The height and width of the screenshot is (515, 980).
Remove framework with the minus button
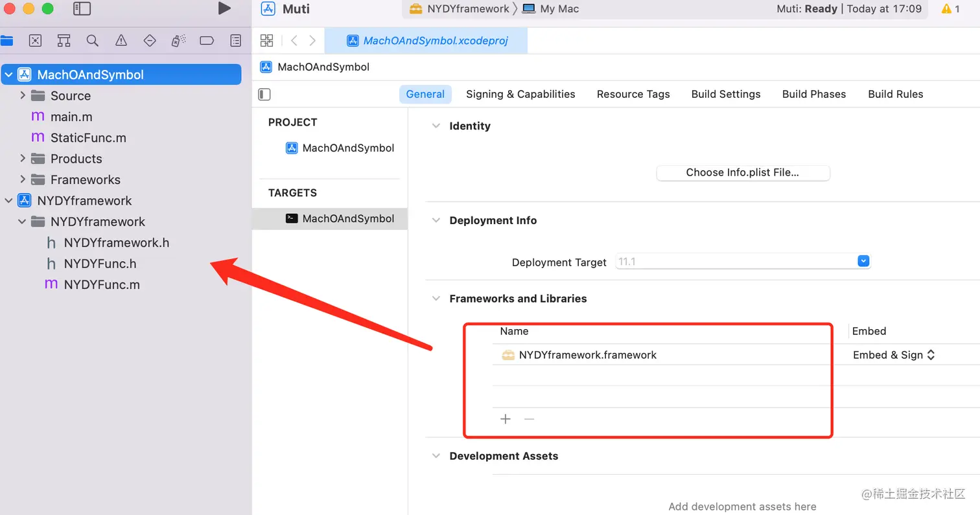[530, 419]
